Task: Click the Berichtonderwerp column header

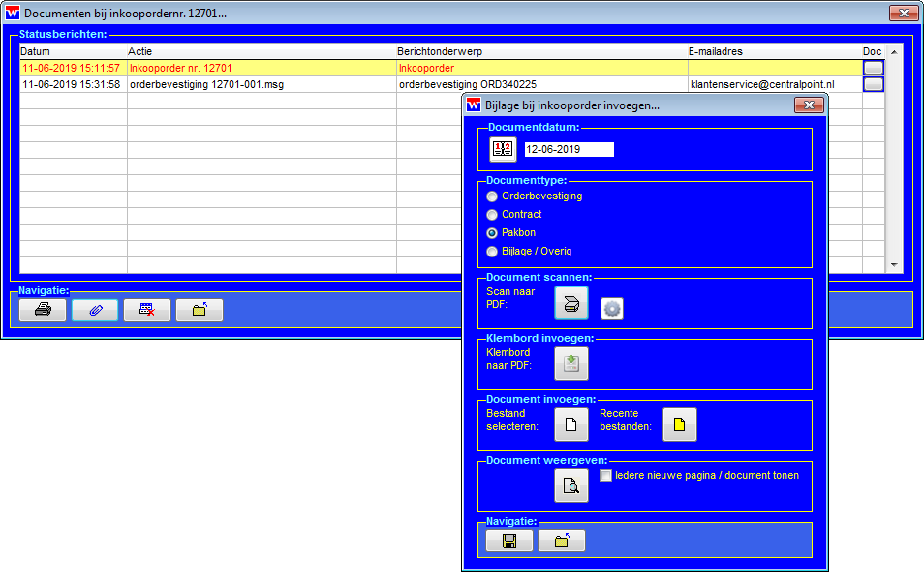Action: (x=440, y=51)
